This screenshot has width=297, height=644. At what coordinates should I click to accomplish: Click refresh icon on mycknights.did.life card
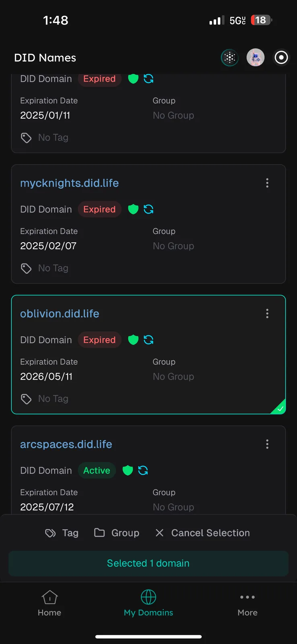tap(148, 209)
